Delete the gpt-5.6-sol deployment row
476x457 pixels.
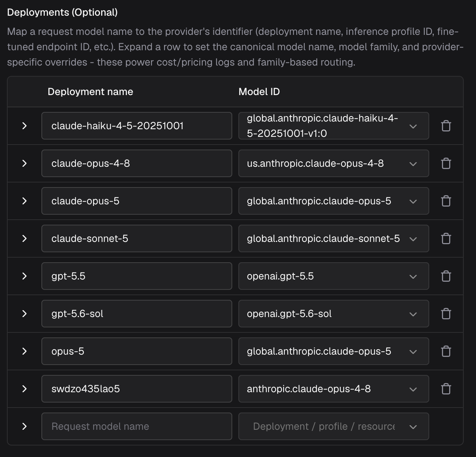pyautogui.click(x=446, y=314)
